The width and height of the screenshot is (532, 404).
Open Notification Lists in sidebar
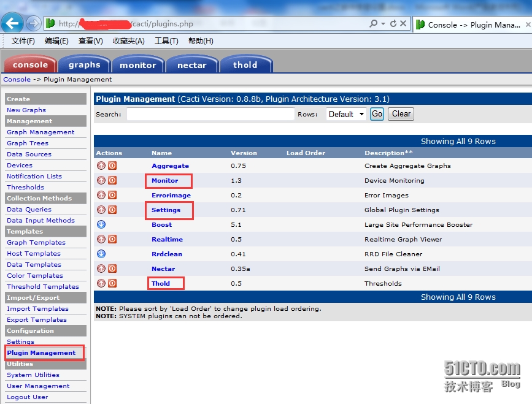[x=34, y=176]
